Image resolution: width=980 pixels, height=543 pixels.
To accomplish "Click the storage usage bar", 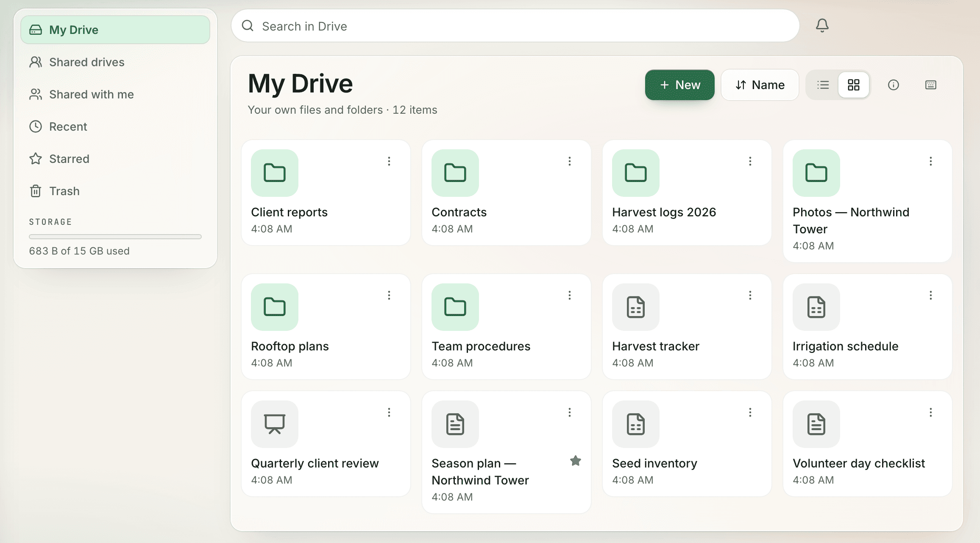I will (x=115, y=237).
